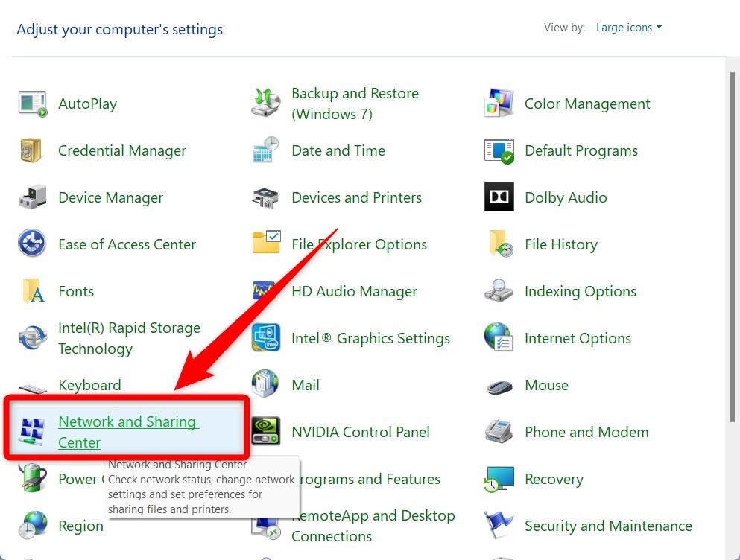The height and width of the screenshot is (560, 740).
Task: Click the Mouse link
Action: point(546,385)
